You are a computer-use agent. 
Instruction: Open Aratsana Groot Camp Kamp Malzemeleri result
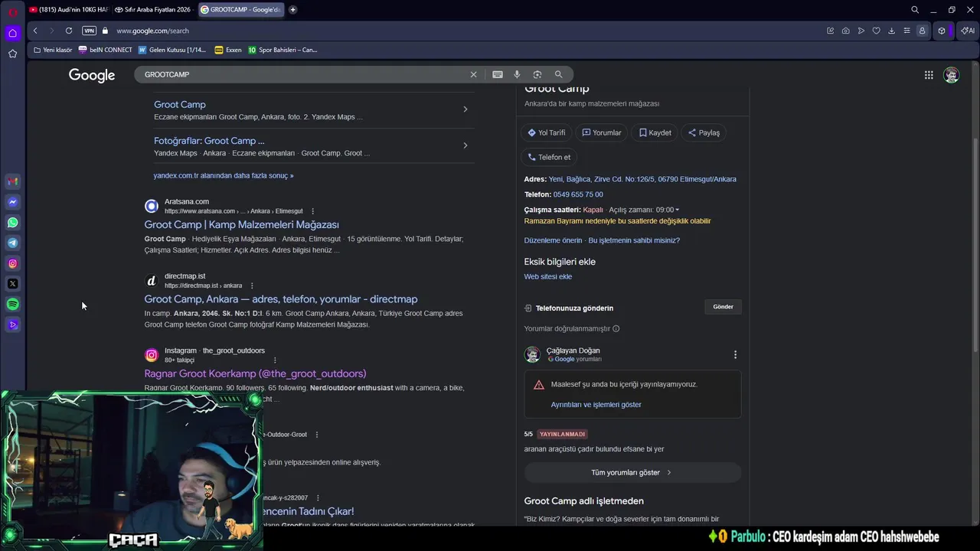point(242,224)
